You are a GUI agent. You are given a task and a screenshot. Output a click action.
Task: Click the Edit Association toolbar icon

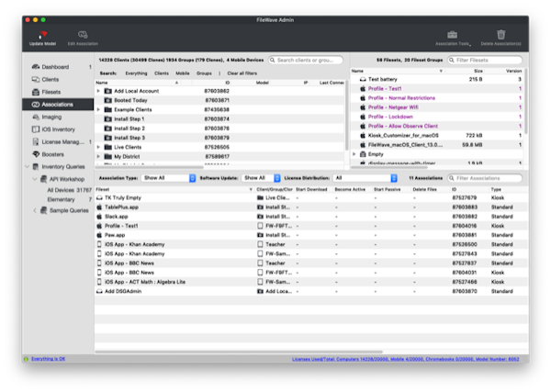[x=83, y=35]
